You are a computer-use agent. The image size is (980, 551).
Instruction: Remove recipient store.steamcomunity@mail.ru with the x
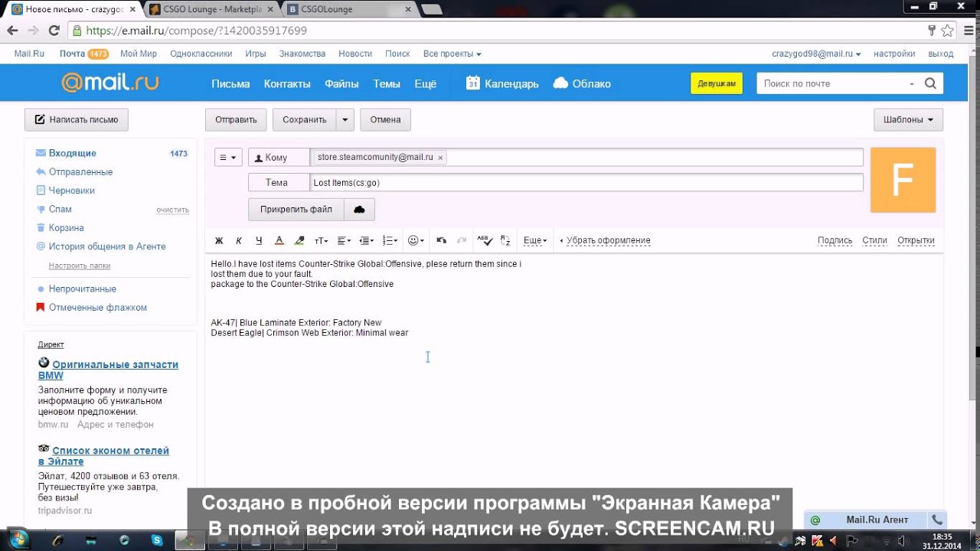pos(440,157)
